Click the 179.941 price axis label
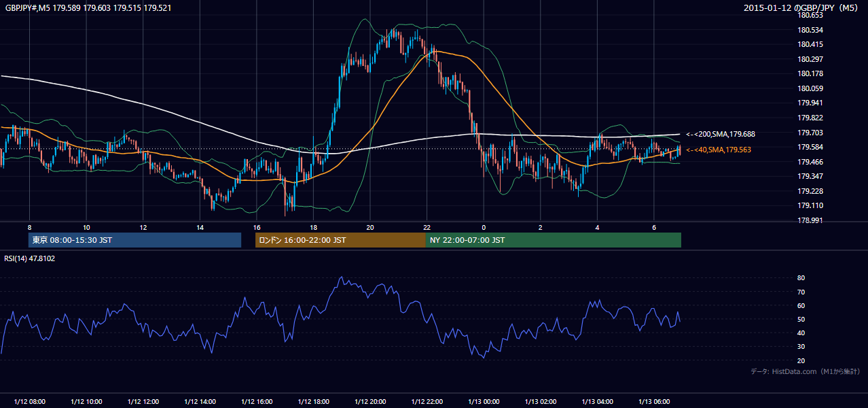 tap(811, 103)
